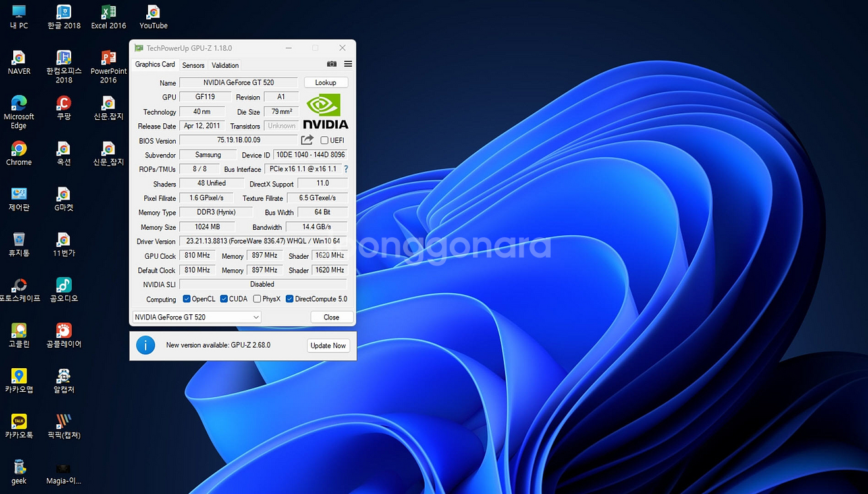Toggle the UEFI checkbox

coord(324,140)
